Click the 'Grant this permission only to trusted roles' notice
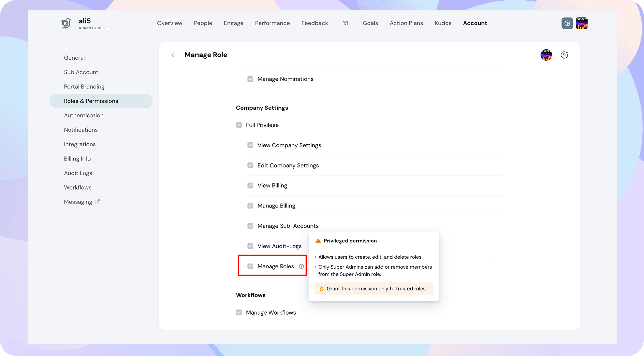This screenshot has width=644, height=356. (374, 289)
